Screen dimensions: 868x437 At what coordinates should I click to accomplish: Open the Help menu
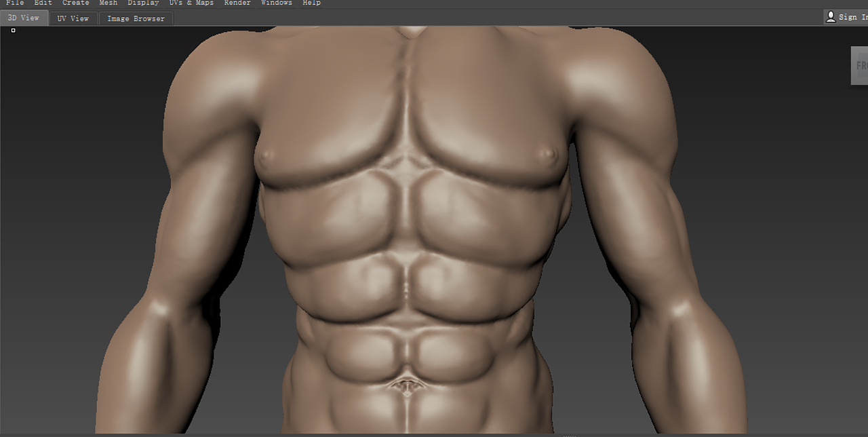pos(312,3)
